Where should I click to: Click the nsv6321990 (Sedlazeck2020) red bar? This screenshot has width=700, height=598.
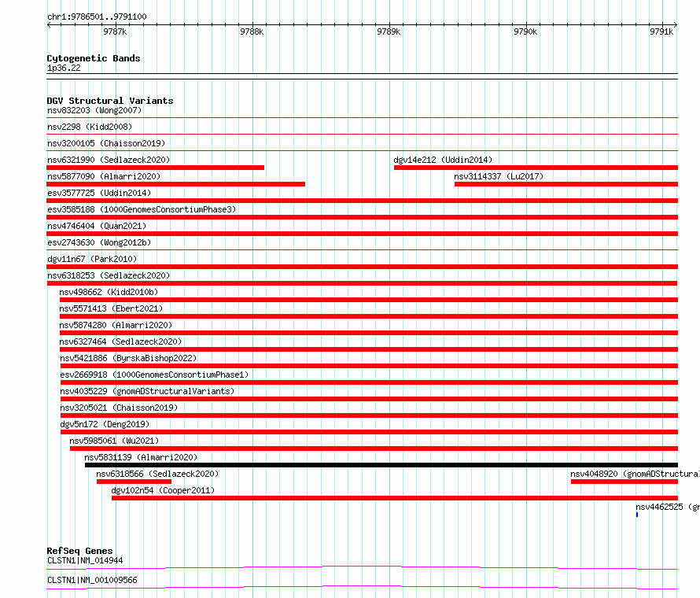tap(156, 168)
